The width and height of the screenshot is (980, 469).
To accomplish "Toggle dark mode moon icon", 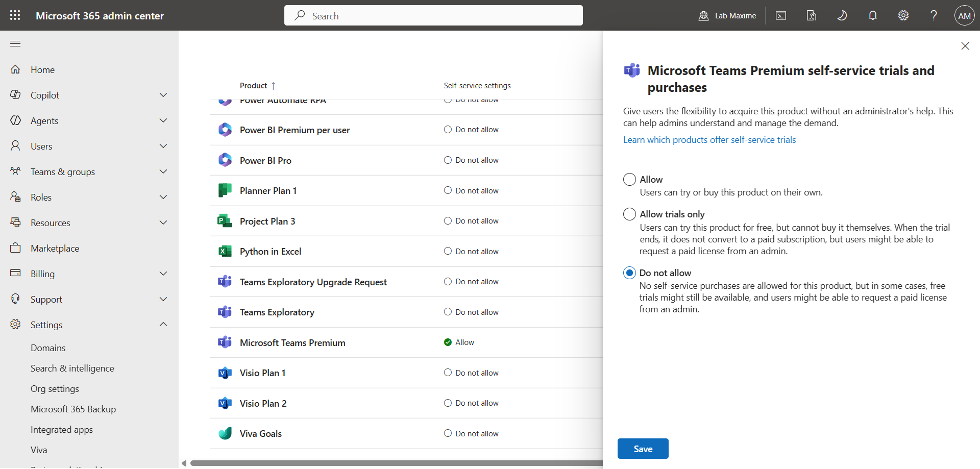I will pos(842,15).
